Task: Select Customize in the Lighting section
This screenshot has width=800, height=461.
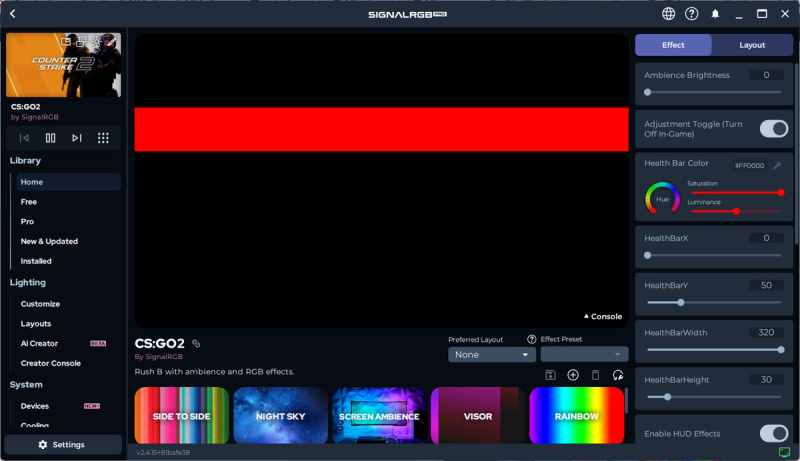Action: coord(41,304)
